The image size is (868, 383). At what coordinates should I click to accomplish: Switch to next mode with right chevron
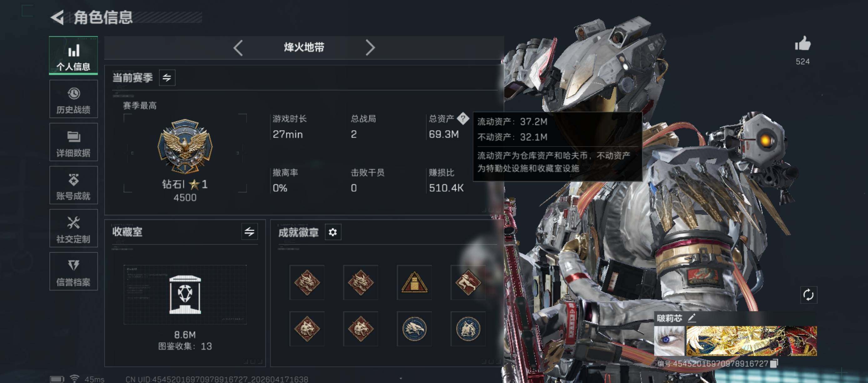(370, 48)
